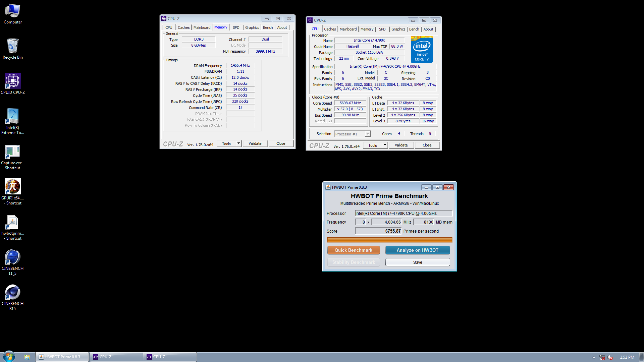Click frequency field showing 4,004.66
Viewport: 644px width, 362px height.
(x=387, y=222)
